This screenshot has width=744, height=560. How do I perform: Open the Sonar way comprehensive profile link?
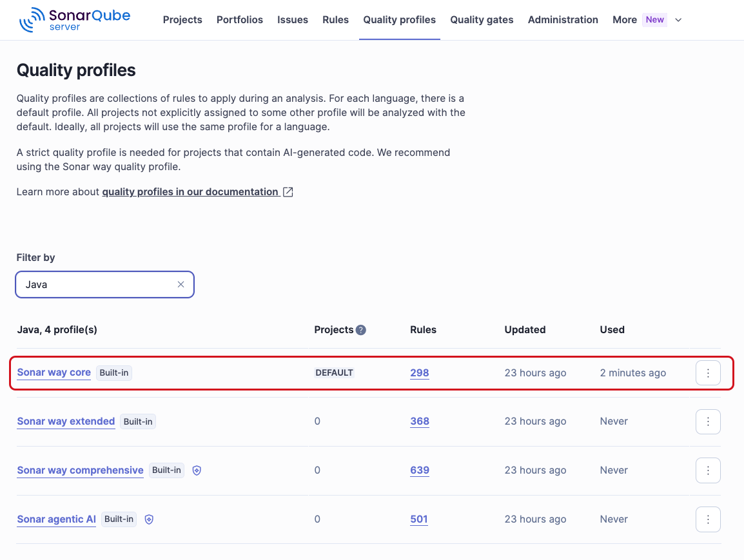point(80,470)
